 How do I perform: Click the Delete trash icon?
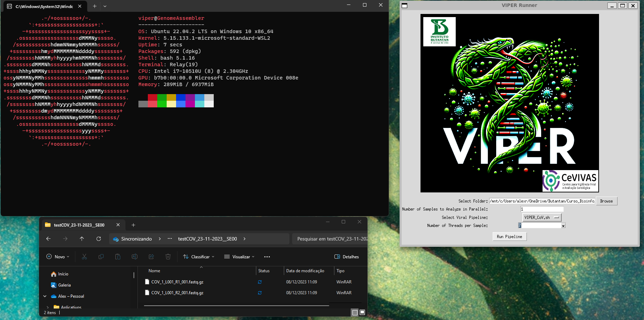[x=168, y=257]
